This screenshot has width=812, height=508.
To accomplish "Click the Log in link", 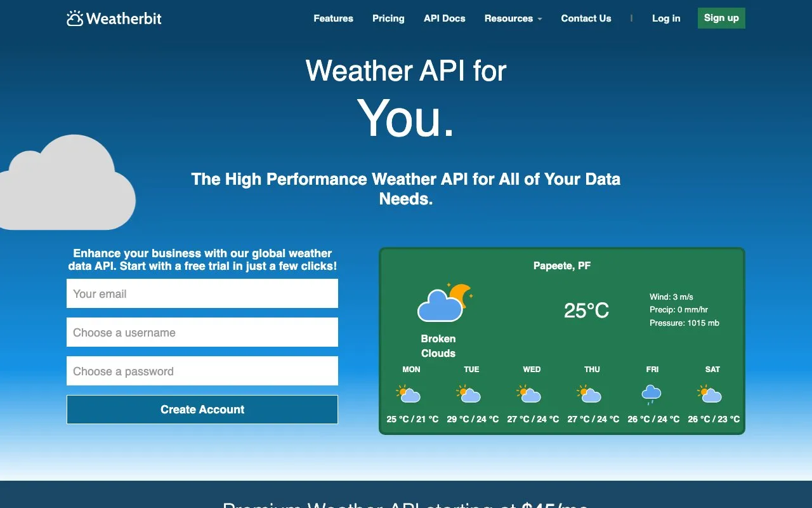I will [666, 18].
